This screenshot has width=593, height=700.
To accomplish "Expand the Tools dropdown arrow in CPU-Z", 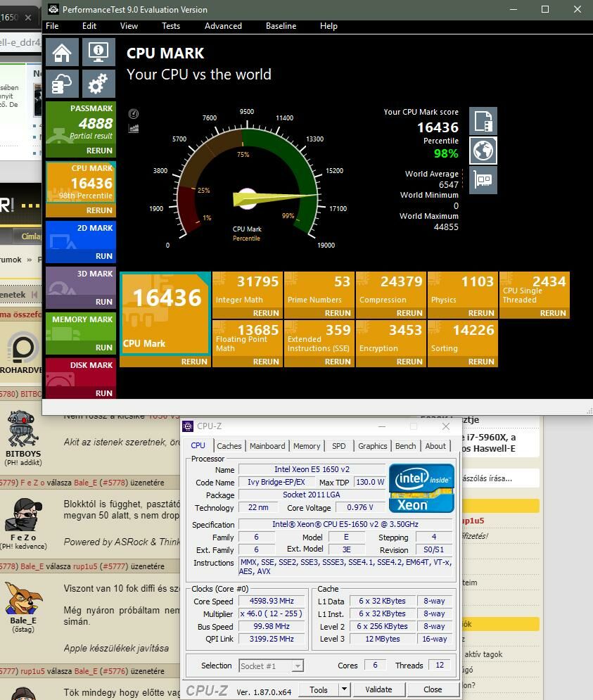I will (x=344, y=689).
